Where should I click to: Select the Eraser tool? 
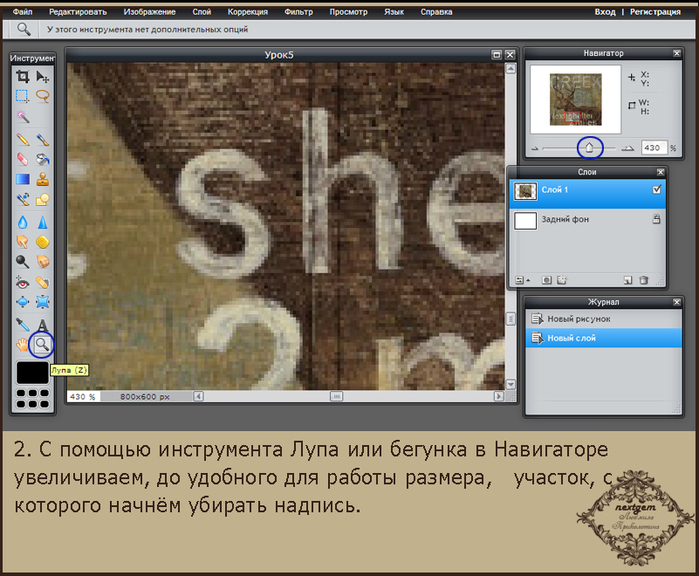[22, 159]
